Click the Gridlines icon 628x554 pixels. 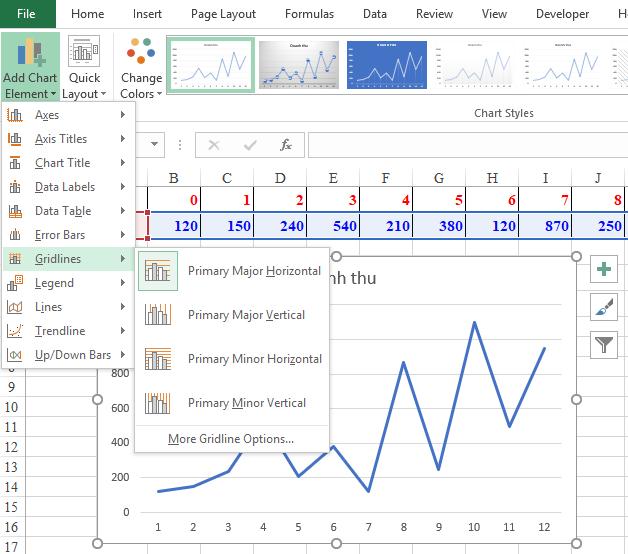tap(15, 259)
